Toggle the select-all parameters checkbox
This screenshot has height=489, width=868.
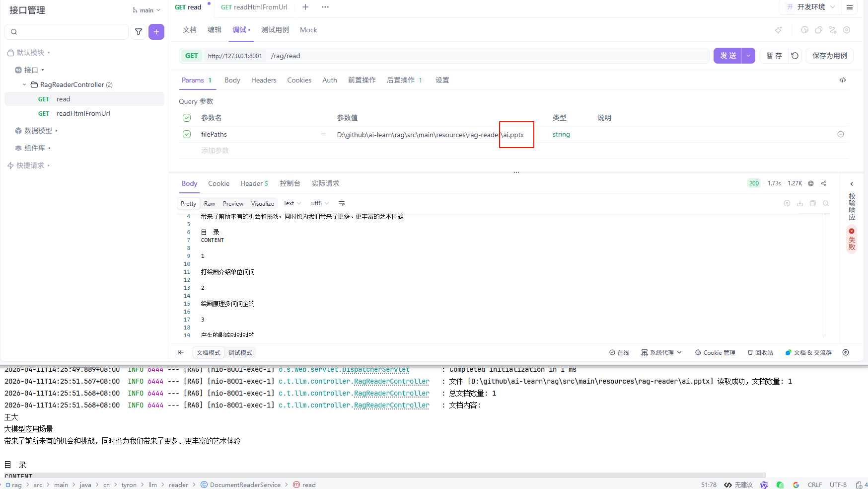[187, 118]
